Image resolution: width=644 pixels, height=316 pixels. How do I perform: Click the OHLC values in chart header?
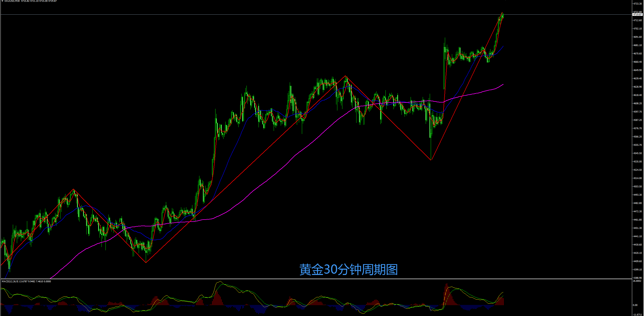[x=39, y=1]
